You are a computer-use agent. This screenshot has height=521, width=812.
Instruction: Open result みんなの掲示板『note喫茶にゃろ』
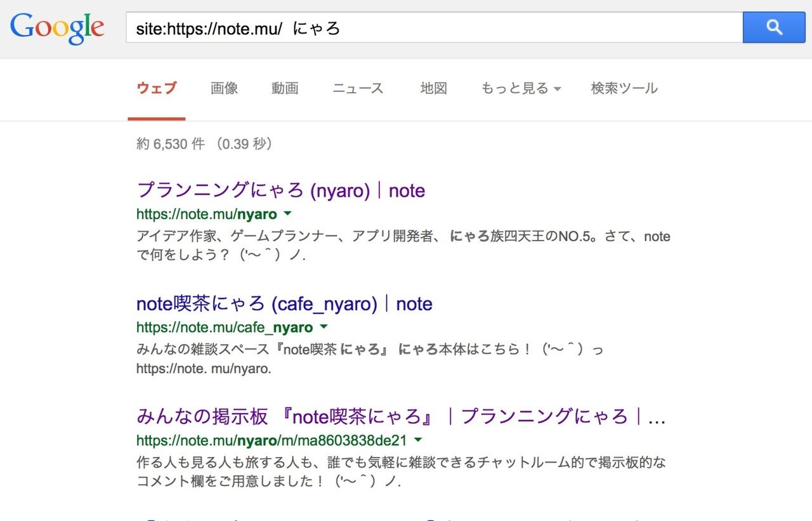point(401,416)
